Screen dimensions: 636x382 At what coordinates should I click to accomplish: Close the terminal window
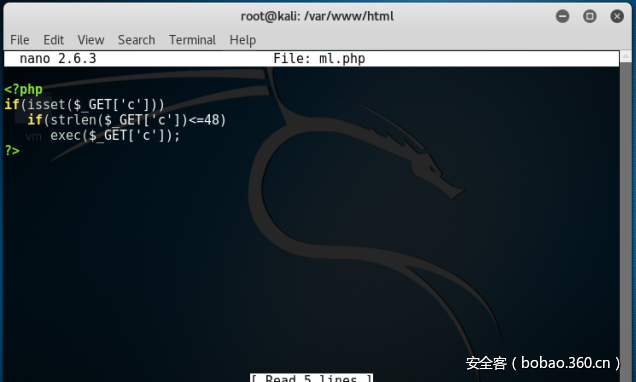[617, 16]
